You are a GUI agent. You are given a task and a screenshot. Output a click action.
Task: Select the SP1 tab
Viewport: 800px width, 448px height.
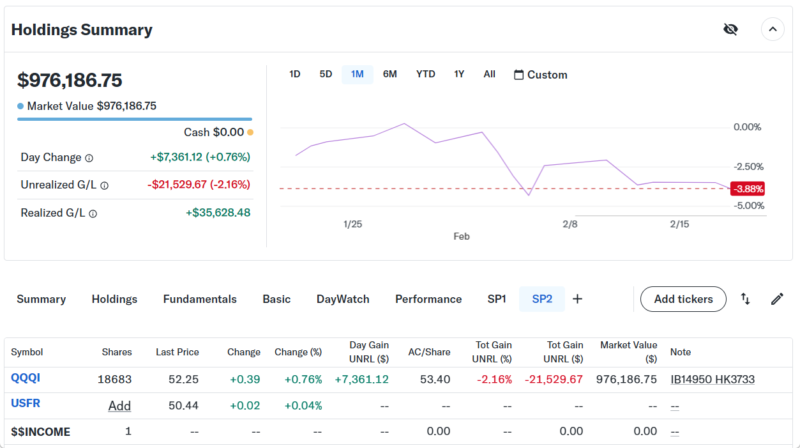point(497,299)
